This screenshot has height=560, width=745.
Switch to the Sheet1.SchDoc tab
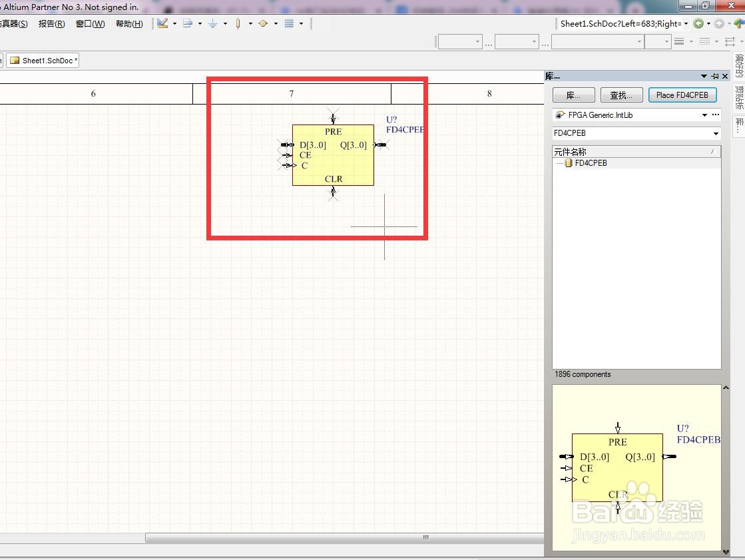[x=43, y=61]
